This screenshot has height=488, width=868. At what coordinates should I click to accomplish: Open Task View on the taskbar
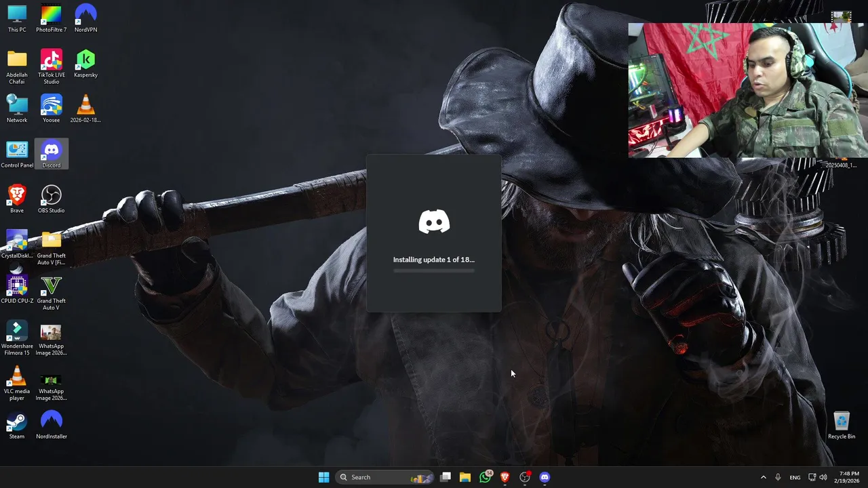tap(446, 477)
